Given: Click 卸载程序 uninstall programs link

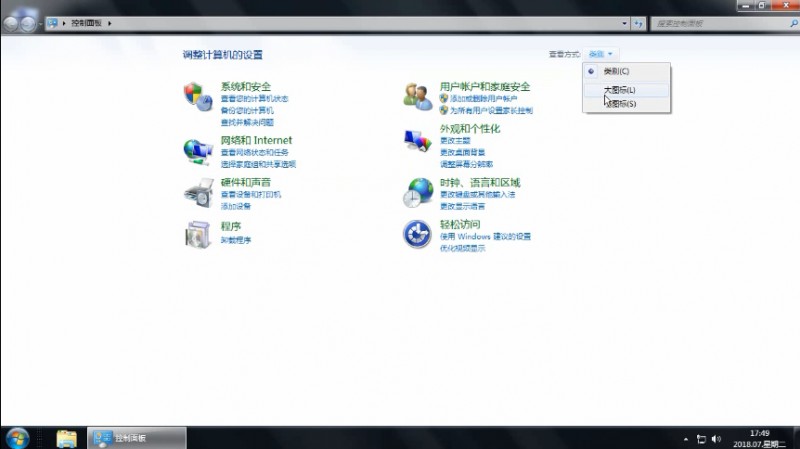Looking at the screenshot, I should click(236, 240).
